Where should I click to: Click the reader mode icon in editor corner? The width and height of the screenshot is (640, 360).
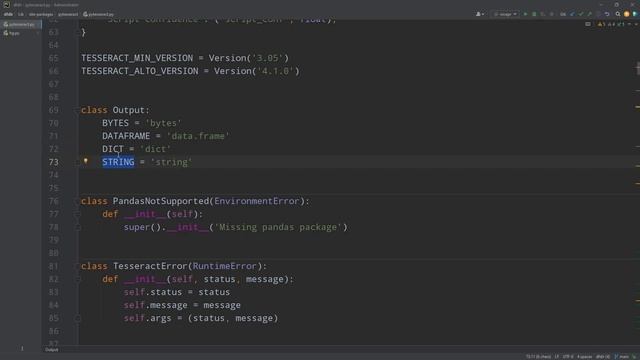point(588,24)
